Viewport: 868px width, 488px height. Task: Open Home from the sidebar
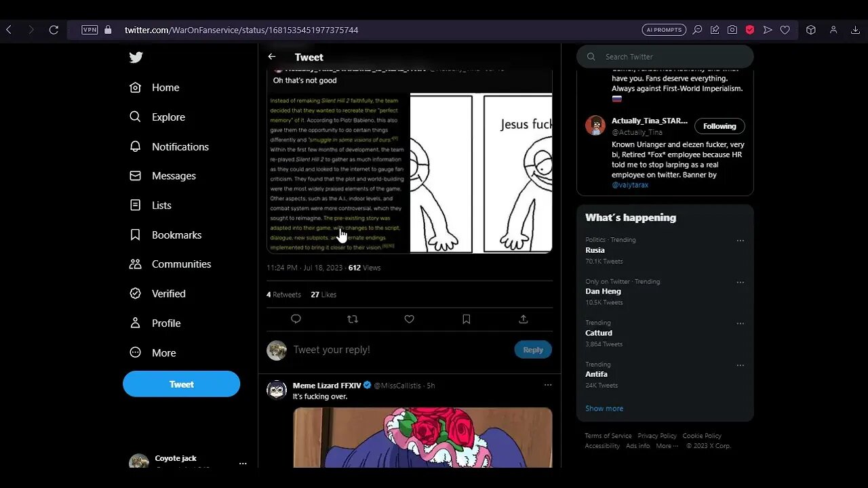pos(165,87)
